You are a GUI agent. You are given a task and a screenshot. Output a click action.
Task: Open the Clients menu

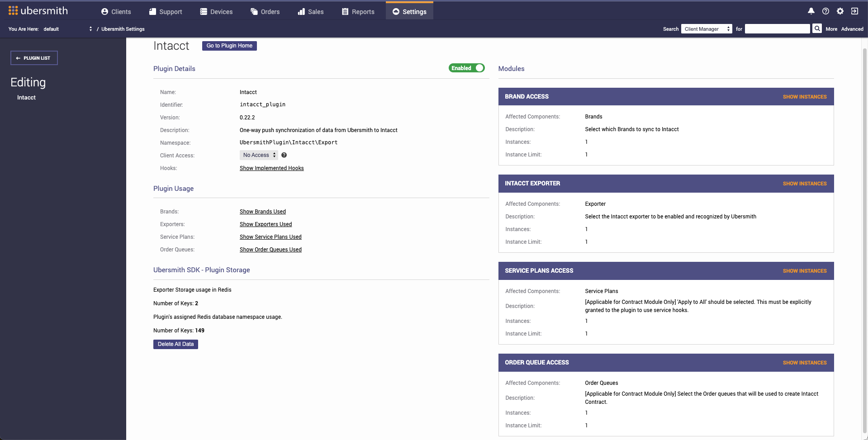pyautogui.click(x=116, y=12)
